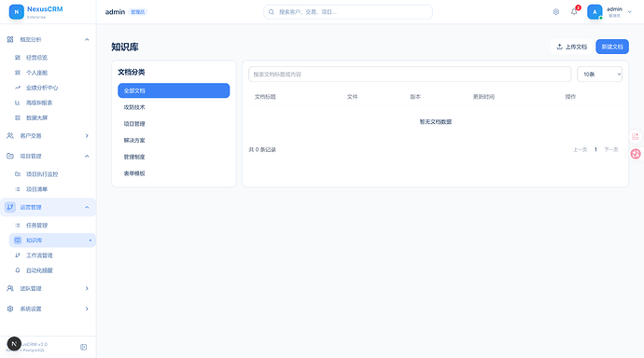Viewport: 644px width, 358px height.
Task: Select the 解决方案 category
Action: [174, 140]
